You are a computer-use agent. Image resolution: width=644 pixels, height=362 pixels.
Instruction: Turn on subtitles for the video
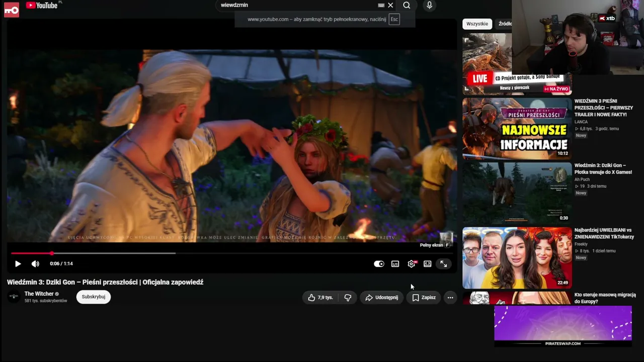point(395,263)
